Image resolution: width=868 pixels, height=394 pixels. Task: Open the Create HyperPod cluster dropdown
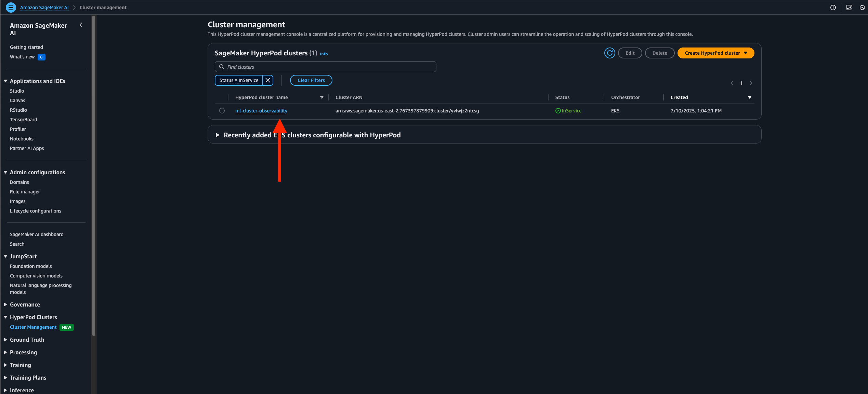(x=715, y=53)
